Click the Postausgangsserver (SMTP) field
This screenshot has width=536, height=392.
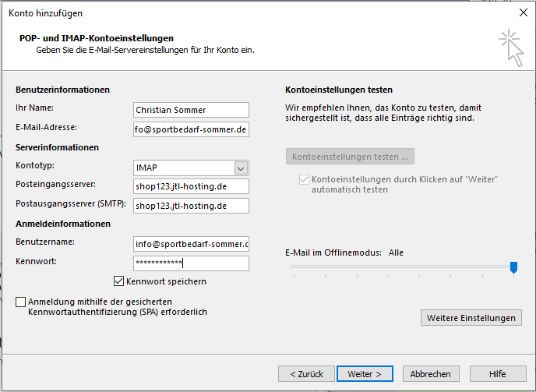pos(191,206)
